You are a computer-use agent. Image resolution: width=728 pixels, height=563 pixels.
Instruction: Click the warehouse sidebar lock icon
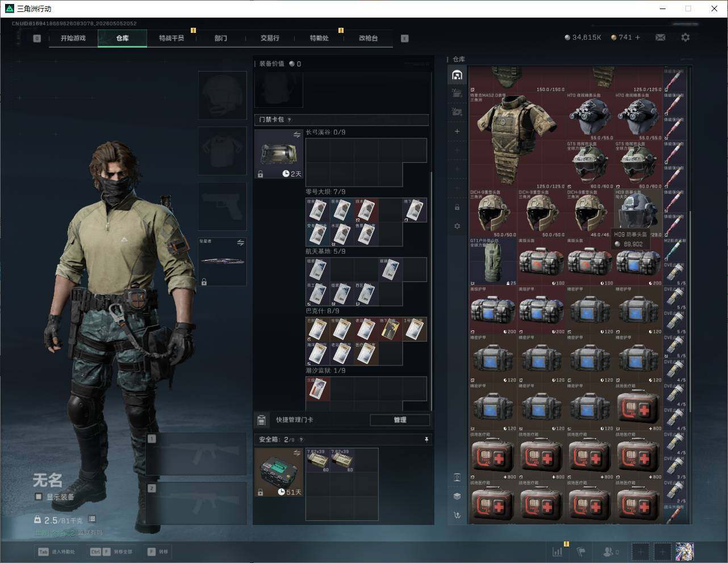coord(457,207)
